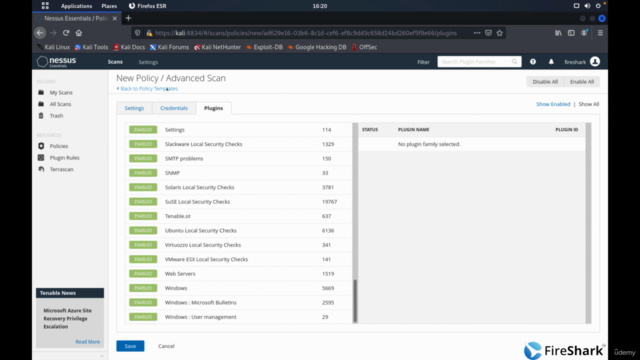Open the Places menu

(x=109, y=6)
